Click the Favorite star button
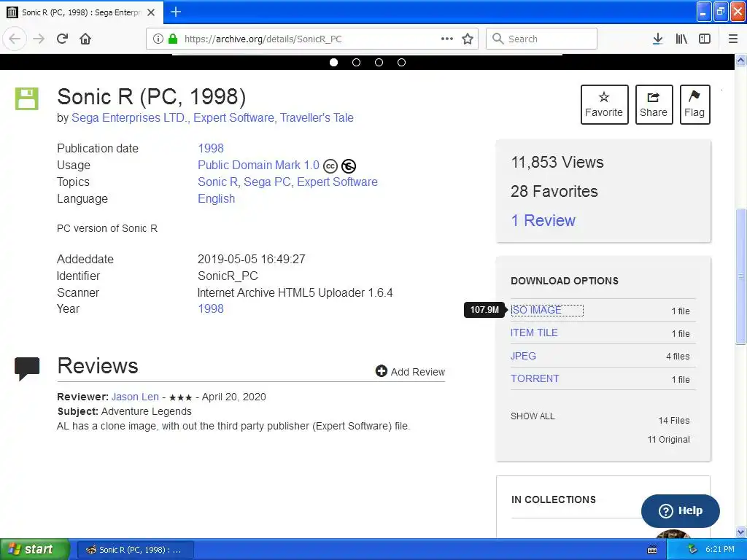 pos(604,105)
